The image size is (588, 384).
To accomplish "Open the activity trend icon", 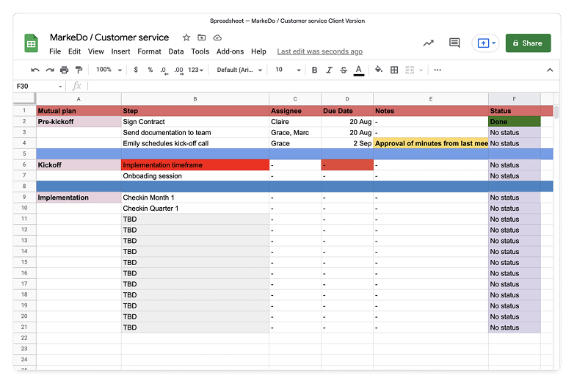I will tap(429, 43).
